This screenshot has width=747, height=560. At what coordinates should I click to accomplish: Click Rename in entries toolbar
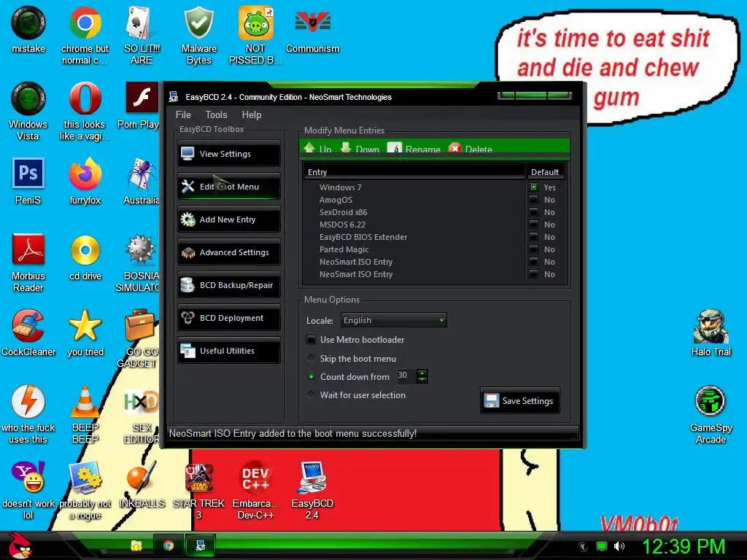click(414, 149)
